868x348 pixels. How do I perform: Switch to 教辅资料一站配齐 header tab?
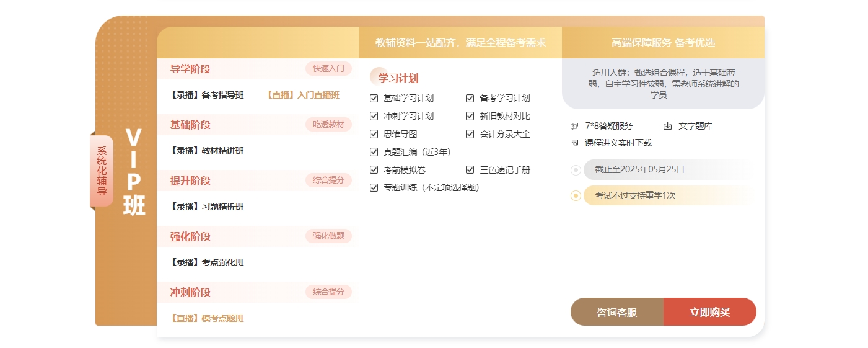[x=460, y=43]
